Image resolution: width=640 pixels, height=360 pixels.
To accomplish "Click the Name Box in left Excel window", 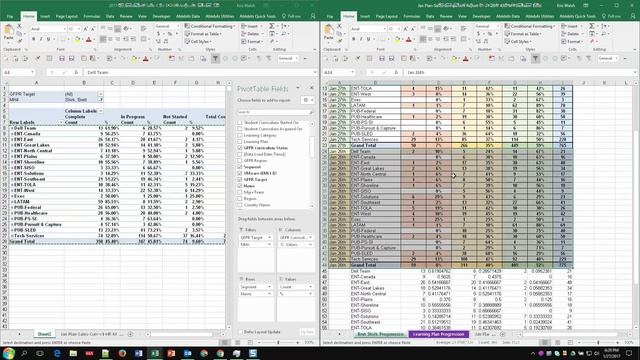I will pyautogui.click(x=18, y=72).
